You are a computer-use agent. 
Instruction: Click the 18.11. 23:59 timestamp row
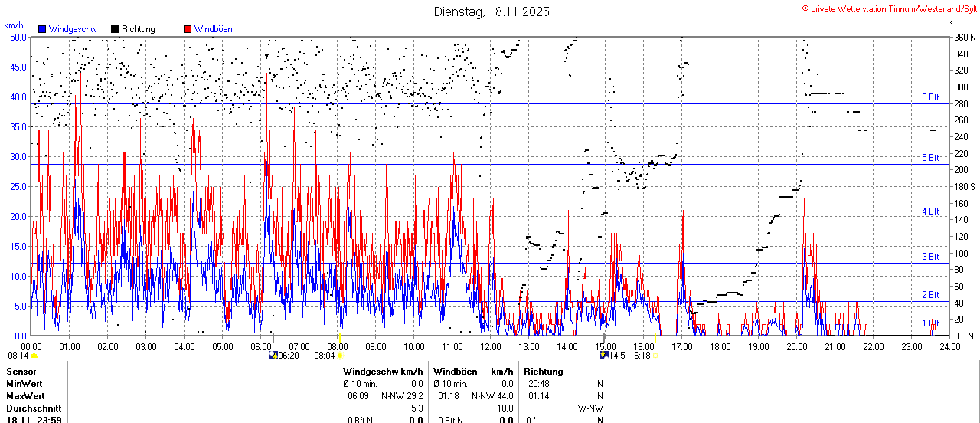click(34, 419)
